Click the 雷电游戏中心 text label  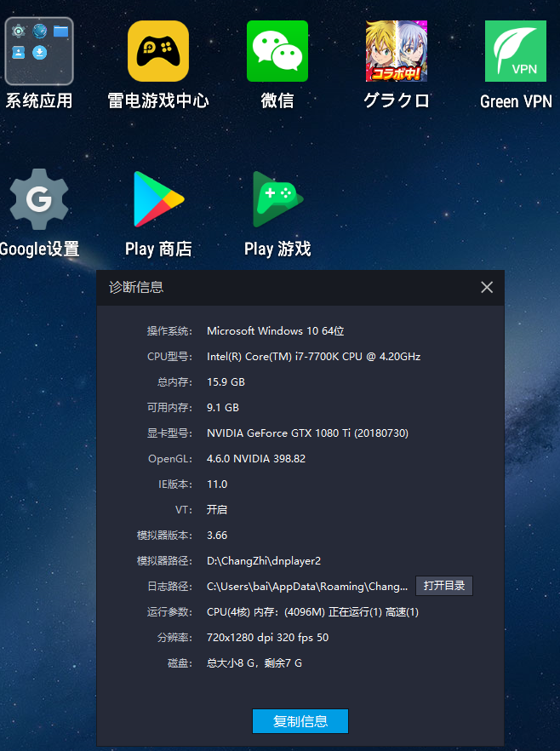tap(158, 101)
